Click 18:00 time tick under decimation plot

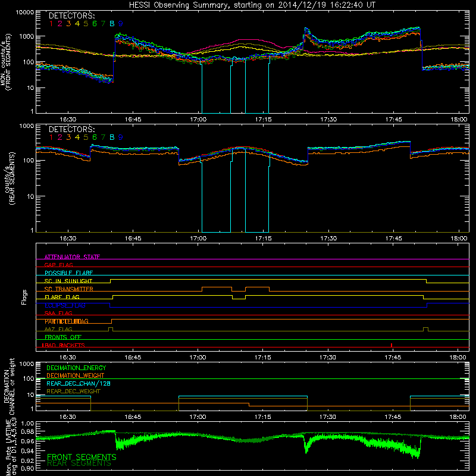[x=458, y=417]
